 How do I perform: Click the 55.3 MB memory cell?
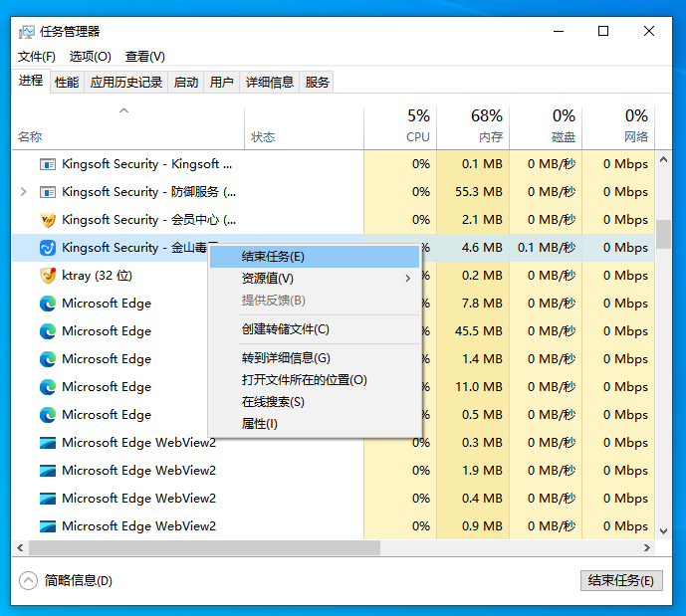point(473,192)
